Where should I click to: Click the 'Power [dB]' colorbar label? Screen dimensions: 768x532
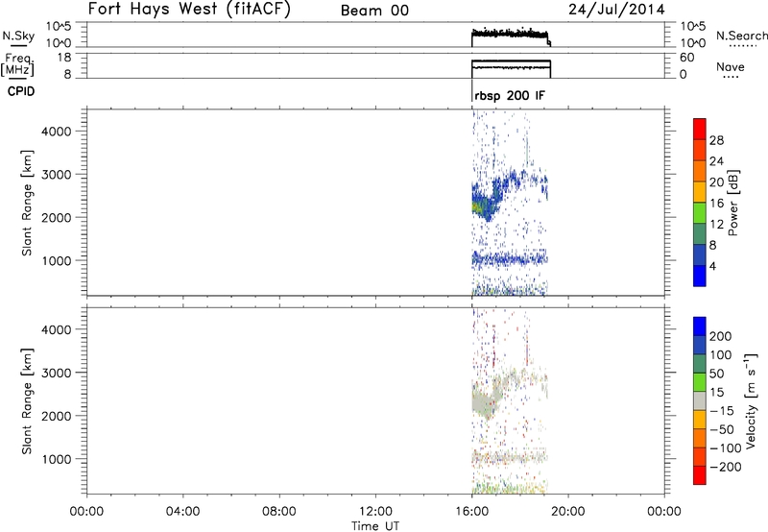click(x=732, y=203)
